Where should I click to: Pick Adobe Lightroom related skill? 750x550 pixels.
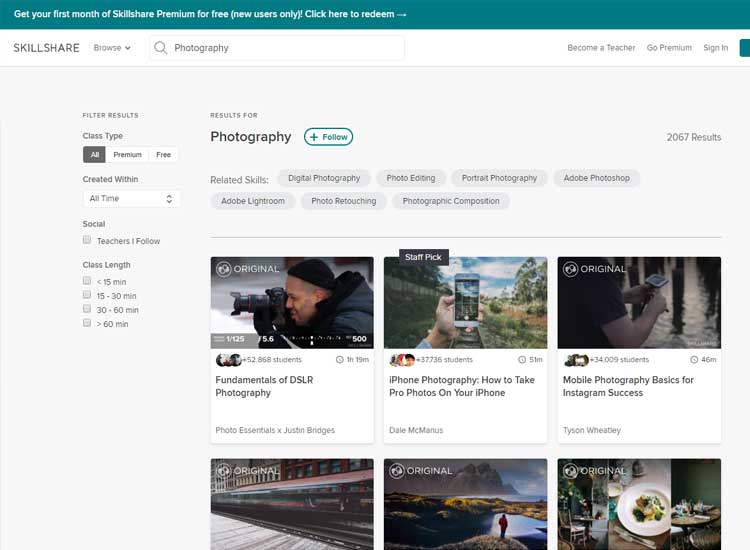coord(253,201)
